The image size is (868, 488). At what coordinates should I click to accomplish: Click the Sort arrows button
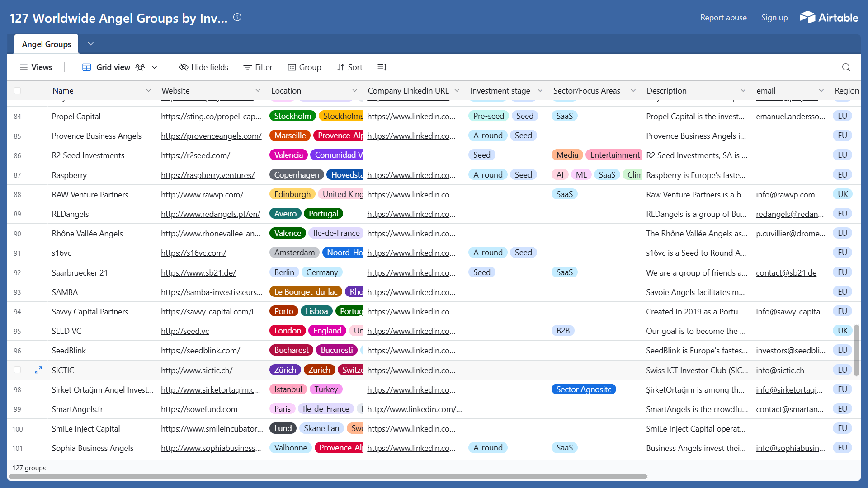pyautogui.click(x=349, y=67)
